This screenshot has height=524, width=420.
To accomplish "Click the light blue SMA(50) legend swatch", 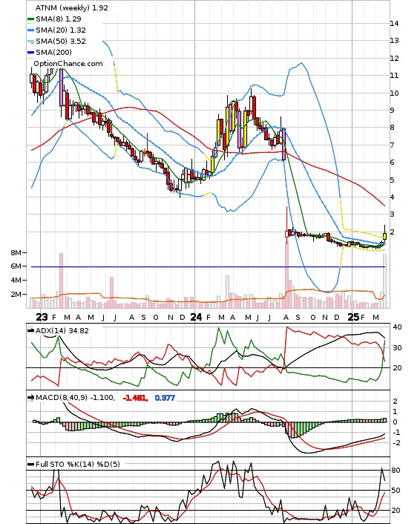I will (x=30, y=42).
